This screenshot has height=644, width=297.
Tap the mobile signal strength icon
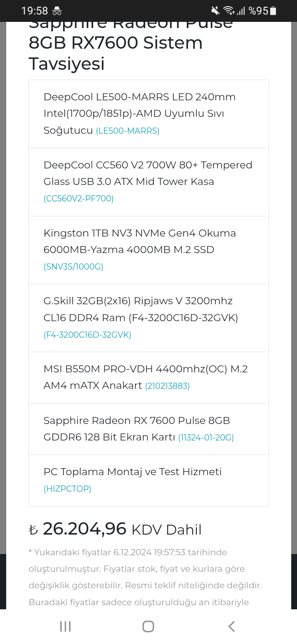click(x=241, y=11)
